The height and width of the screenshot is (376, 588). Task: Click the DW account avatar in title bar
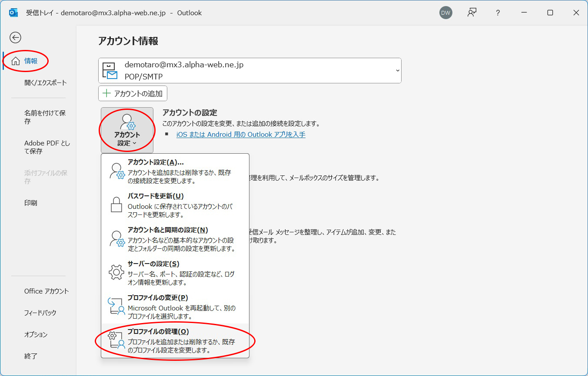tap(445, 13)
